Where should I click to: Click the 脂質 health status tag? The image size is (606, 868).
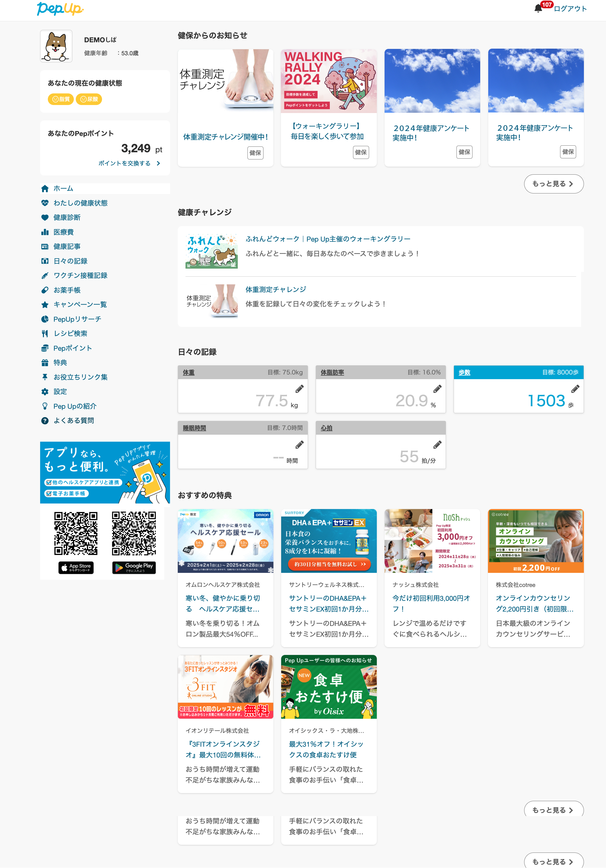[x=61, y=99]
